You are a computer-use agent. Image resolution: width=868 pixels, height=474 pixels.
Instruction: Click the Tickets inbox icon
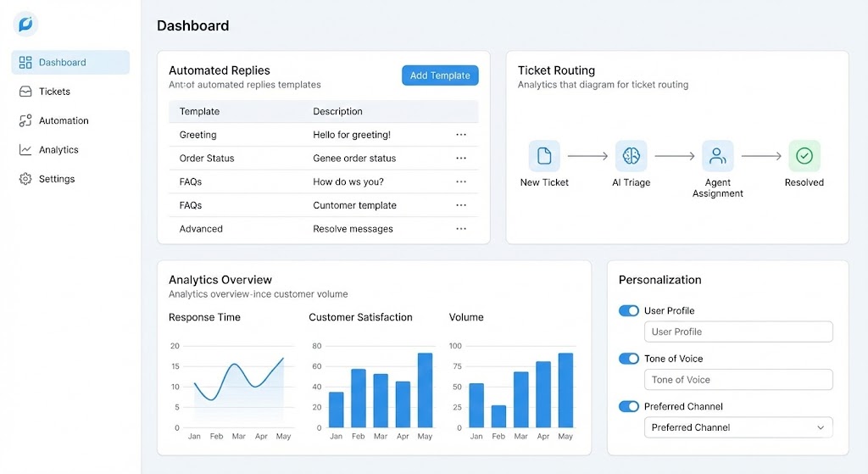click(25, 92)
